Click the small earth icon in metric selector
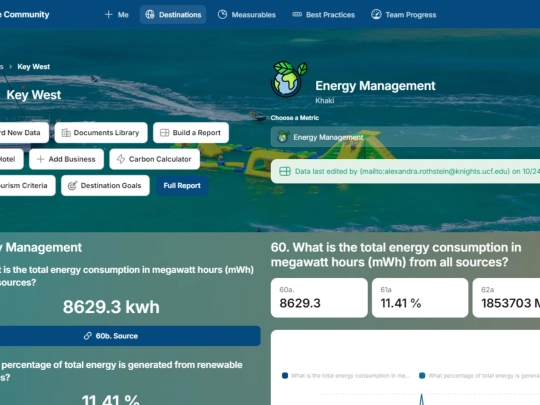 tap(283, 137)
